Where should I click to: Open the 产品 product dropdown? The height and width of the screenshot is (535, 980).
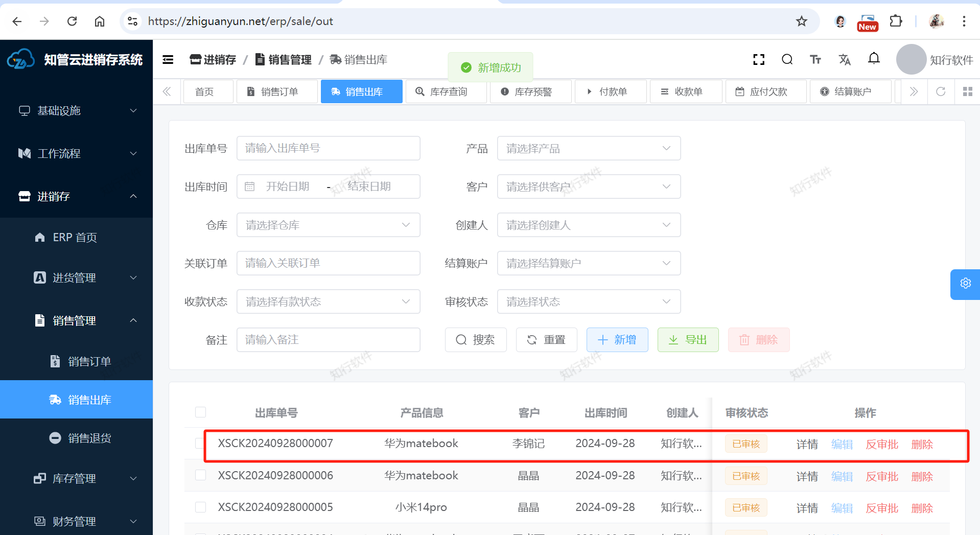589,148
